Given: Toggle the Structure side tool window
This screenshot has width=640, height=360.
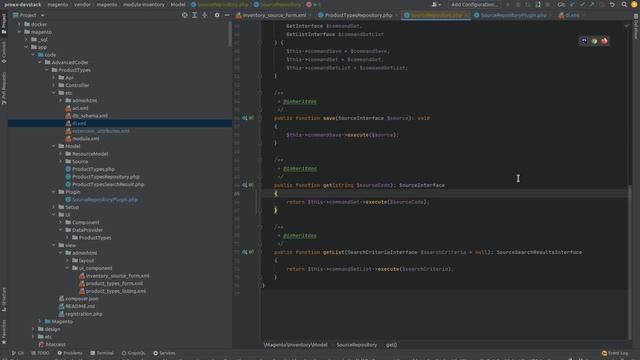Looking at the screenshot, I should [4, 299].
